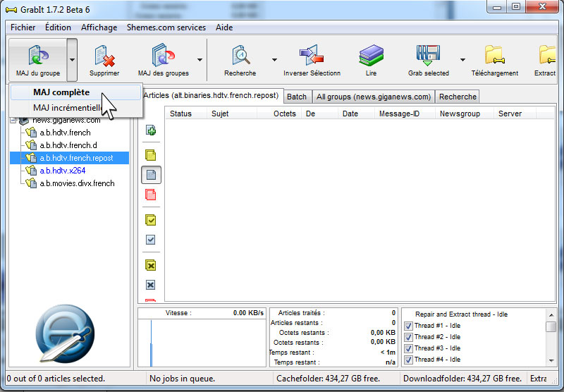Click thread list scrollbar up arrow
Viewport: 564px width, 392px height.
coord(551,315)
